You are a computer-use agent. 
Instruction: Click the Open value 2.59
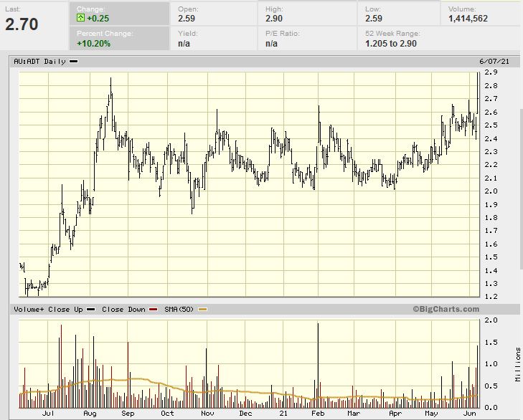[187, 19]
